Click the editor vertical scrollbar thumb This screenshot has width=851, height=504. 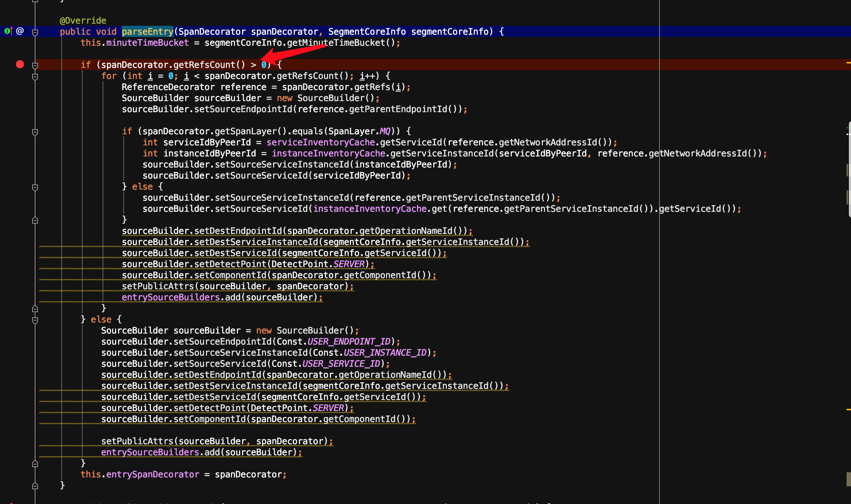coord(849,170)
